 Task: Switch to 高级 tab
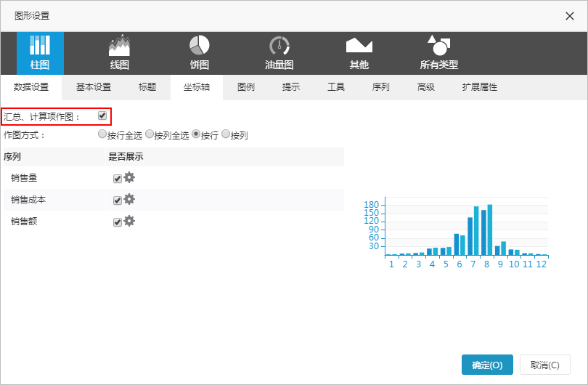click(426, 87)
